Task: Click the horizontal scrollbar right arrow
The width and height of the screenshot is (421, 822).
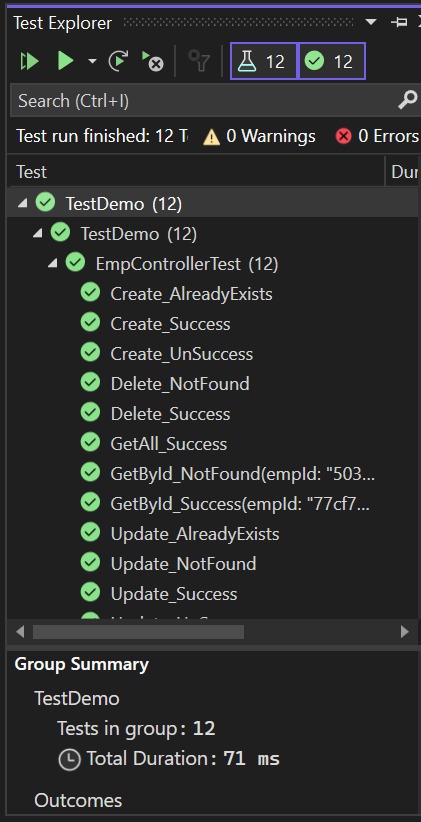Action: pos(405,632)
